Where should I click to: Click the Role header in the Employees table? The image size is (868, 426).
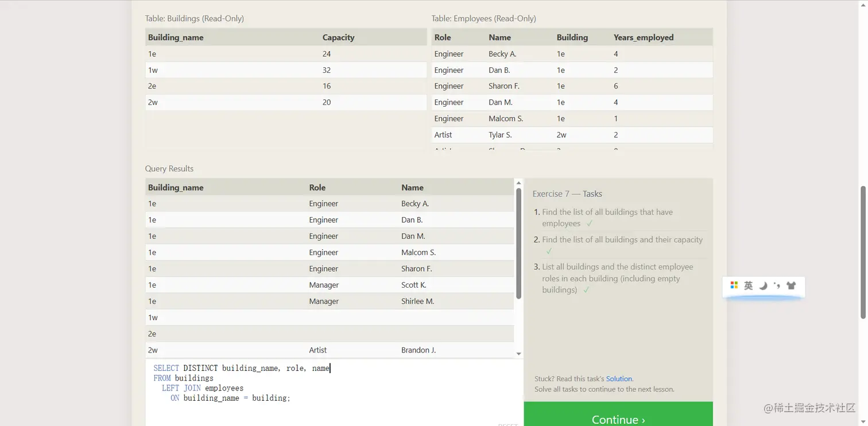pyautogui.click(x=443, y=37)
